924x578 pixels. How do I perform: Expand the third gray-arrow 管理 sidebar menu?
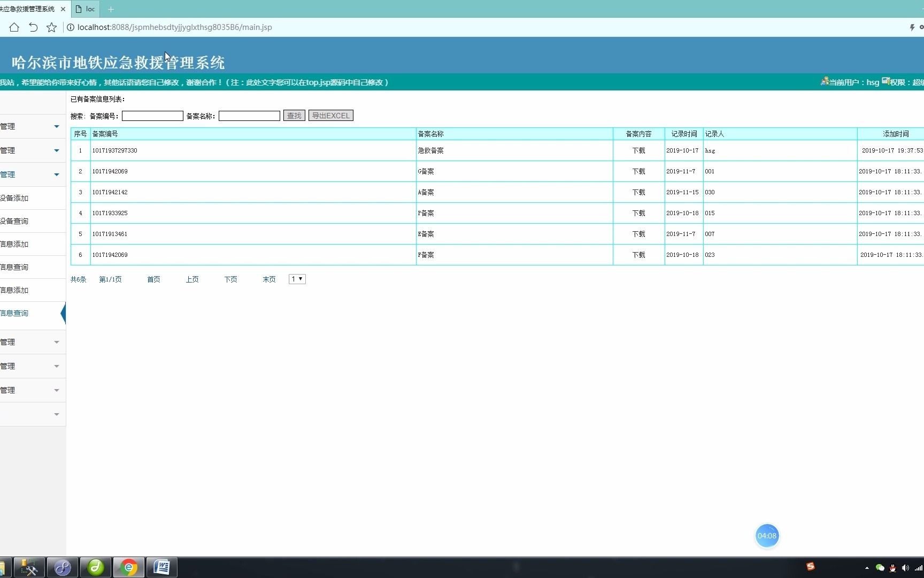coord(33,390)
